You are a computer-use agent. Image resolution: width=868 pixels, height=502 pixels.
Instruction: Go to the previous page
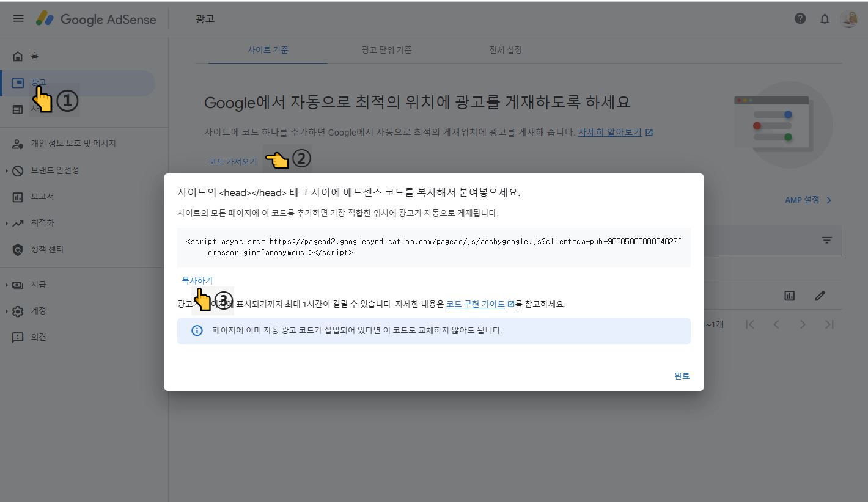tap(776, 324)
